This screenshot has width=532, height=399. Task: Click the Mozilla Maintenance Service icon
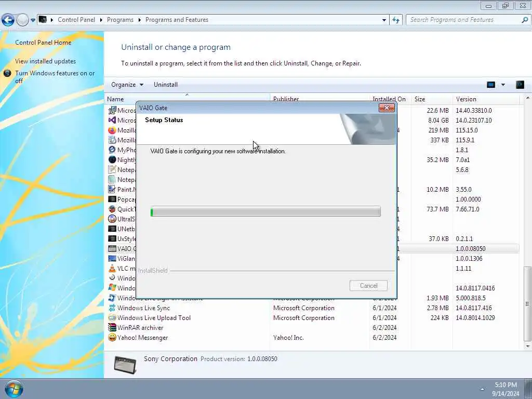click(112, 140)
